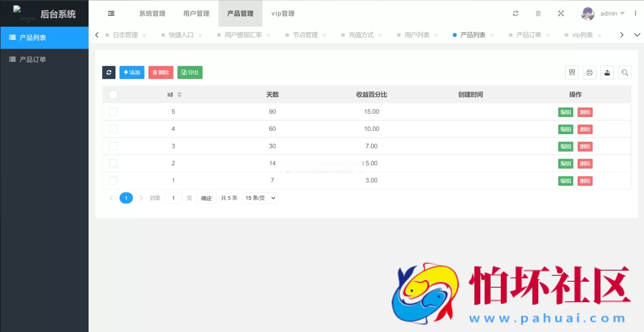The height and width of the screenshot is (332, 644).
Task: Toggle the id column sort arrows
Action: click(180, 94)
